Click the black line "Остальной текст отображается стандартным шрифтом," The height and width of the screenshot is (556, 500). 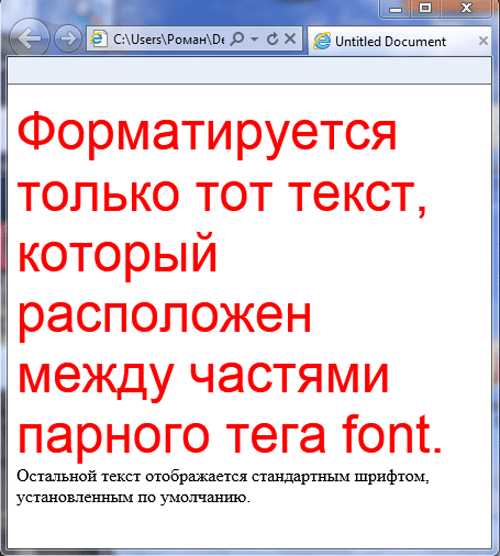click(223, 477)
